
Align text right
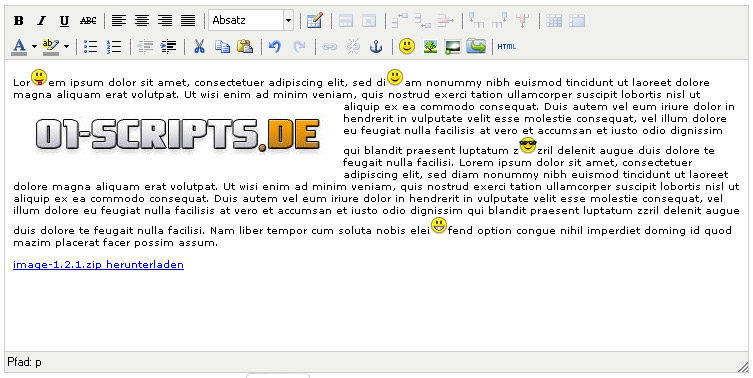point(165,21)
